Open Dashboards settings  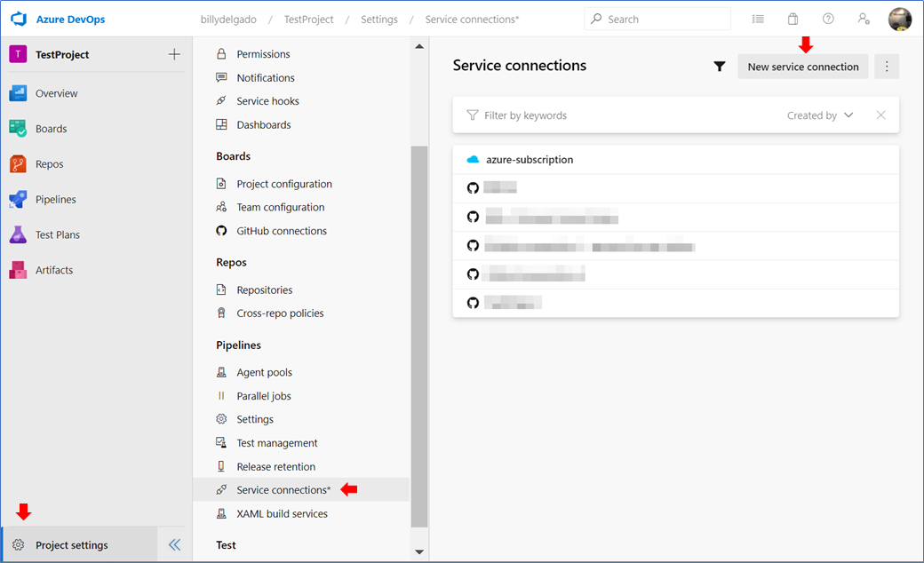[263, 124]
